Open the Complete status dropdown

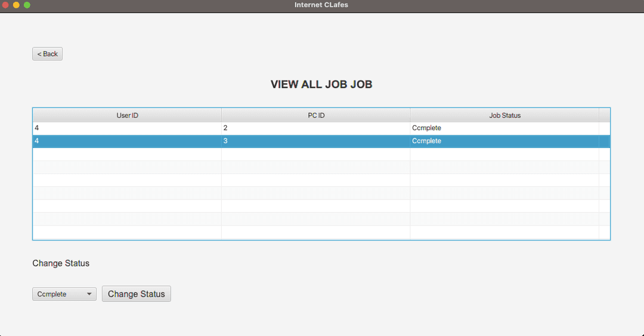click(64, 294)
